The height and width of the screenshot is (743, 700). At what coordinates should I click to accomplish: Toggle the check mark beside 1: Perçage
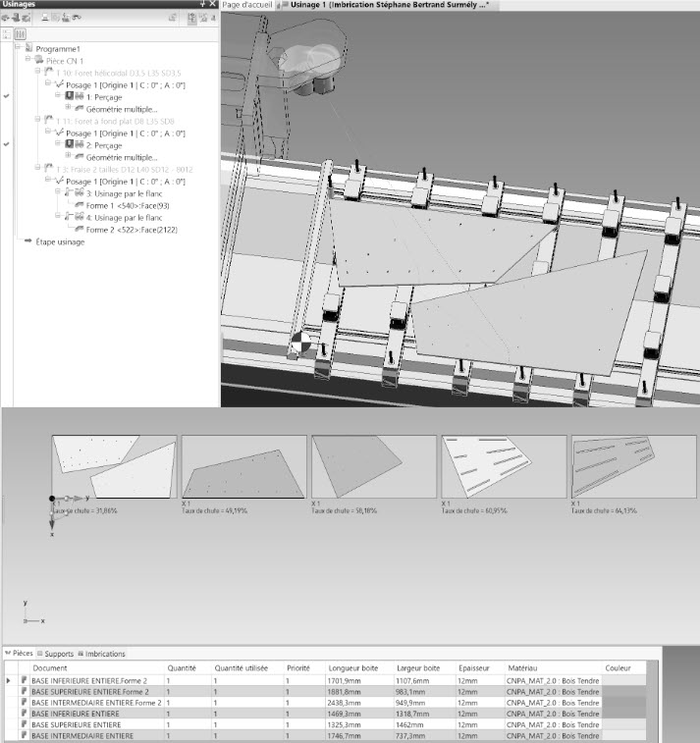7,96
